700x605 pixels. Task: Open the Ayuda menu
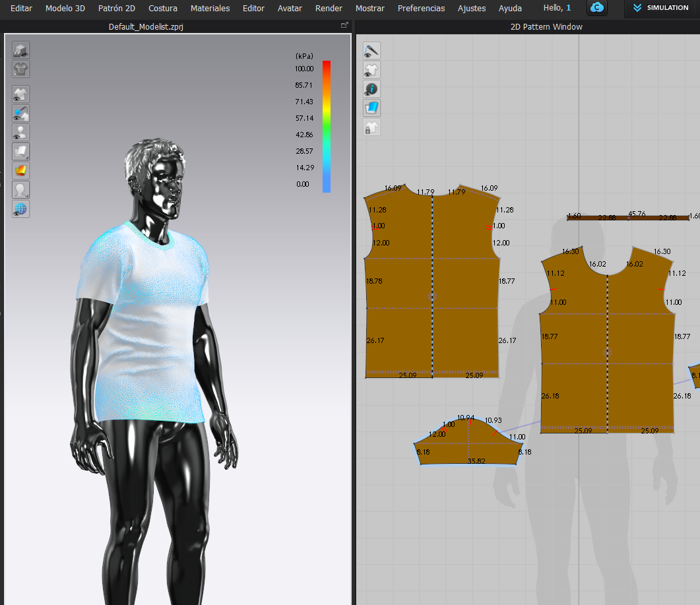(510, 9)
